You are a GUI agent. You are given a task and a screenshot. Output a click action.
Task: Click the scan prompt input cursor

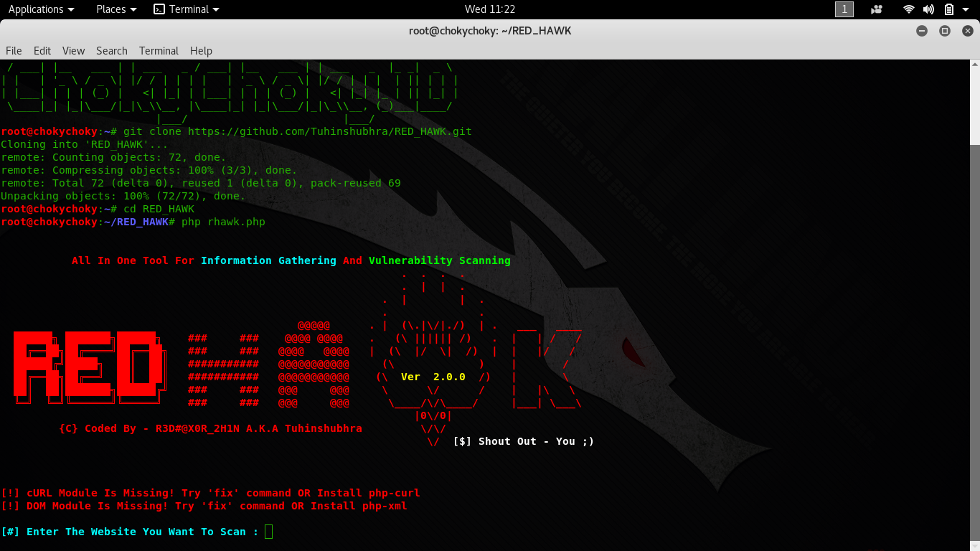[x=268, y=532]
